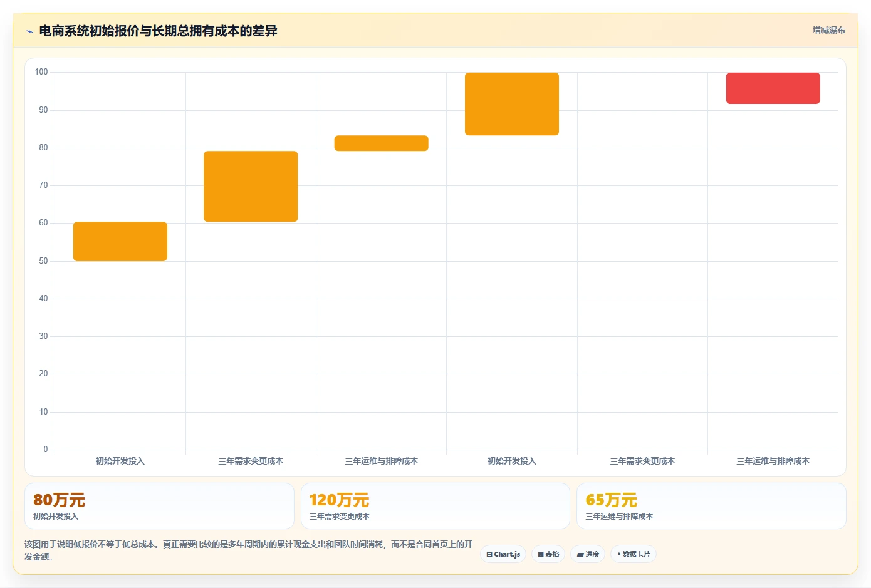This screenshot has height=588, width=871.
Task: Click the small icon before the chart title
Action: pos(29,31)
